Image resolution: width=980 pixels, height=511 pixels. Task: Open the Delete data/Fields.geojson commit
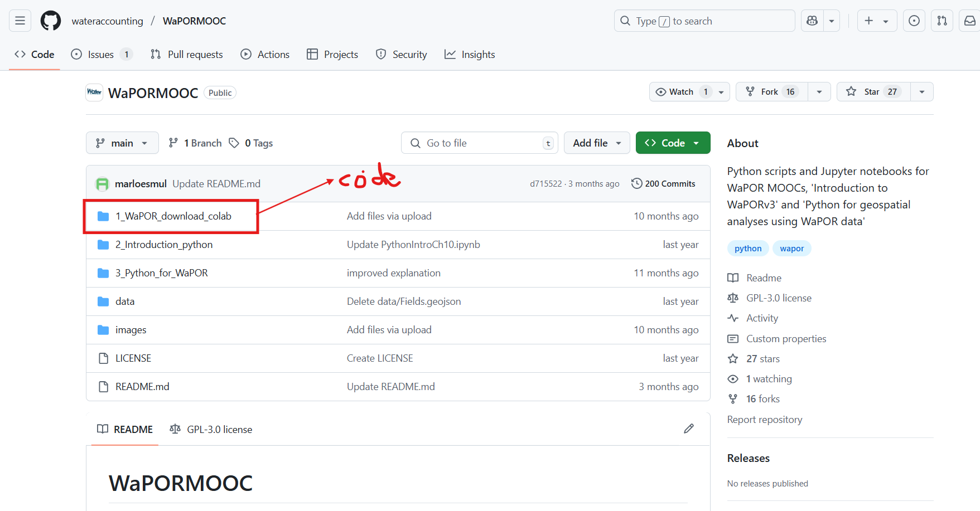pos(404,301)
